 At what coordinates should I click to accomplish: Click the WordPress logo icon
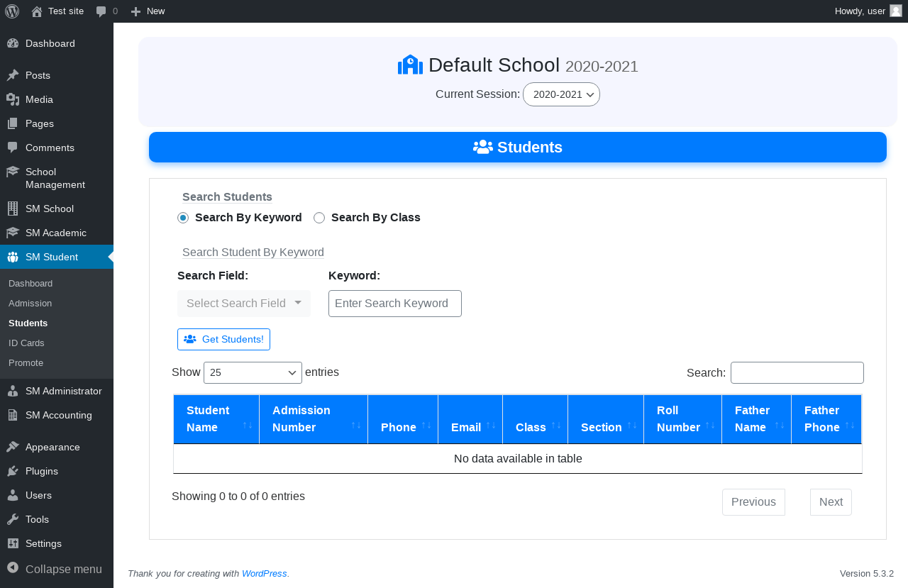(12, 11)
